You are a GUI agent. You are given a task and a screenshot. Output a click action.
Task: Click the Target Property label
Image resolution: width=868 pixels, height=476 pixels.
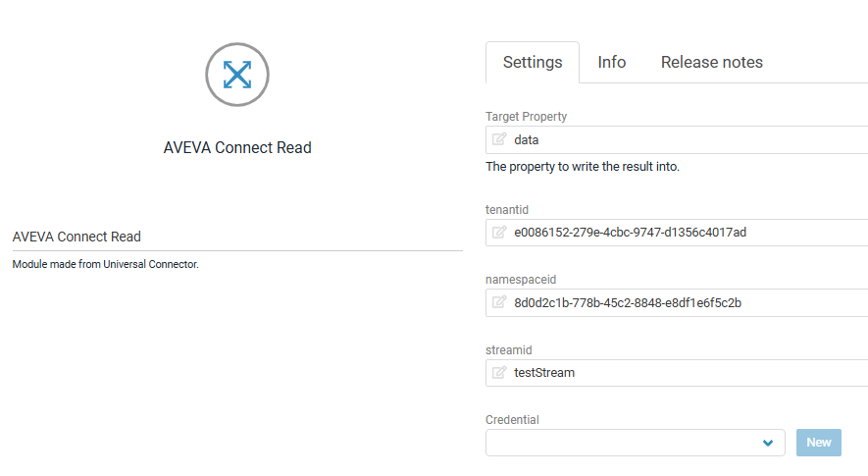coord(526,117)
